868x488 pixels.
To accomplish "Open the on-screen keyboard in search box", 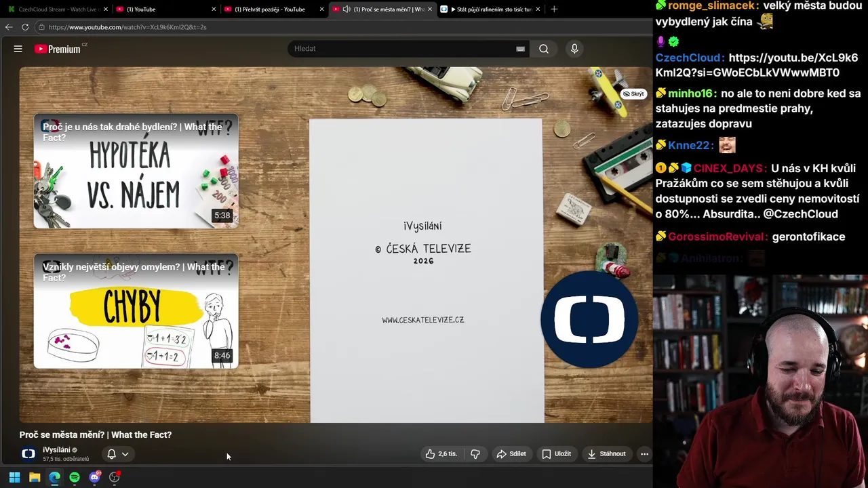I will coord(520,49).
